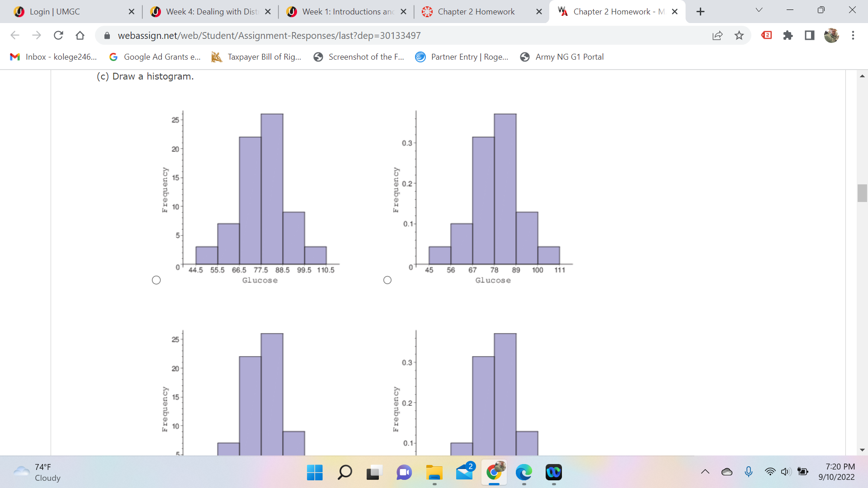Viewport: 868px width, 488px height.
Task: Select the second histogram answer option
Action: click(387, 280)
